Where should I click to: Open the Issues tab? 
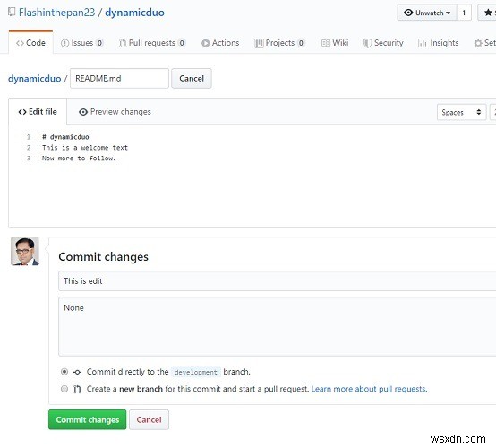click(82, 43)
